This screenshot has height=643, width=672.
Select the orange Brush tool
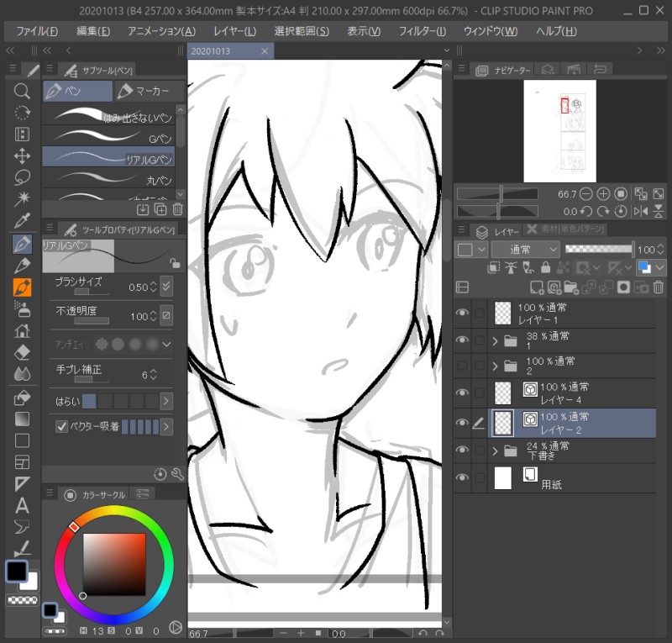(22, 287)
